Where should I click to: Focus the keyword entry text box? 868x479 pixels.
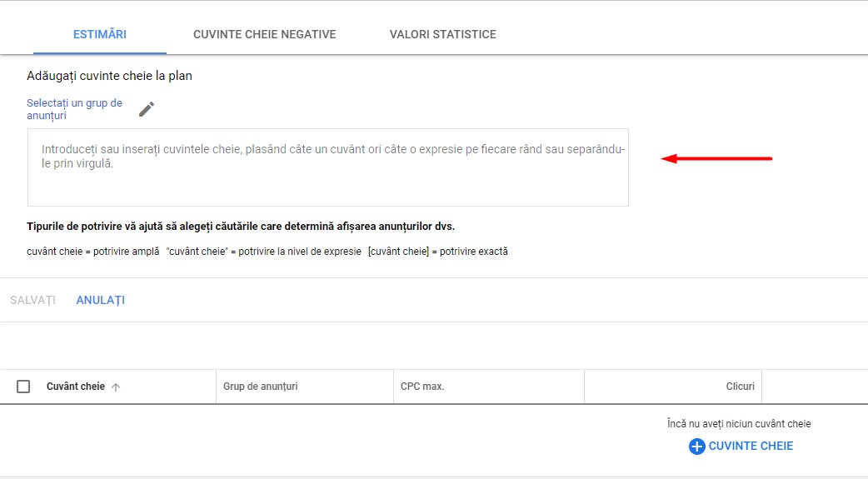(x=328, y=167)
